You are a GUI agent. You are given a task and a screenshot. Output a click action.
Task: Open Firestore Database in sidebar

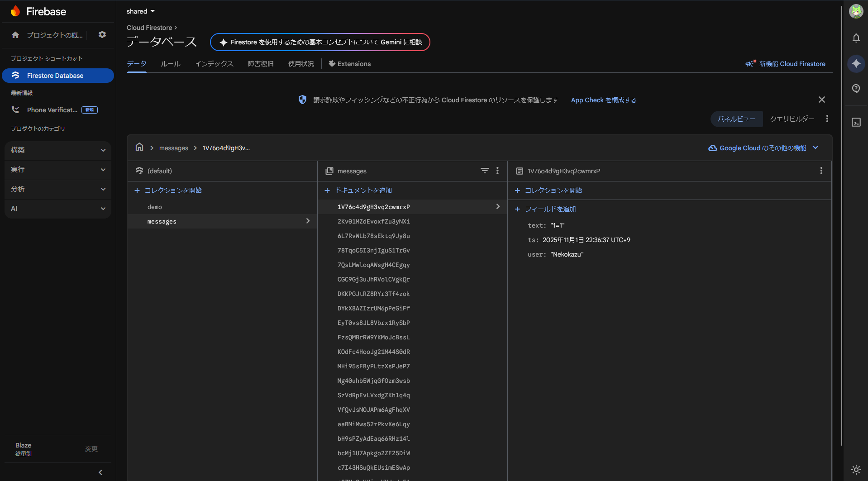(58, 76)
